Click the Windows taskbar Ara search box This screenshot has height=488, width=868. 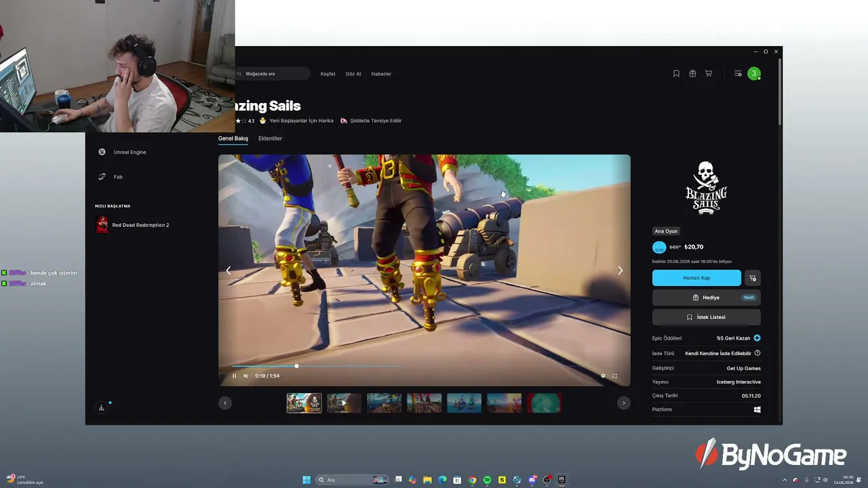point(353,480)
